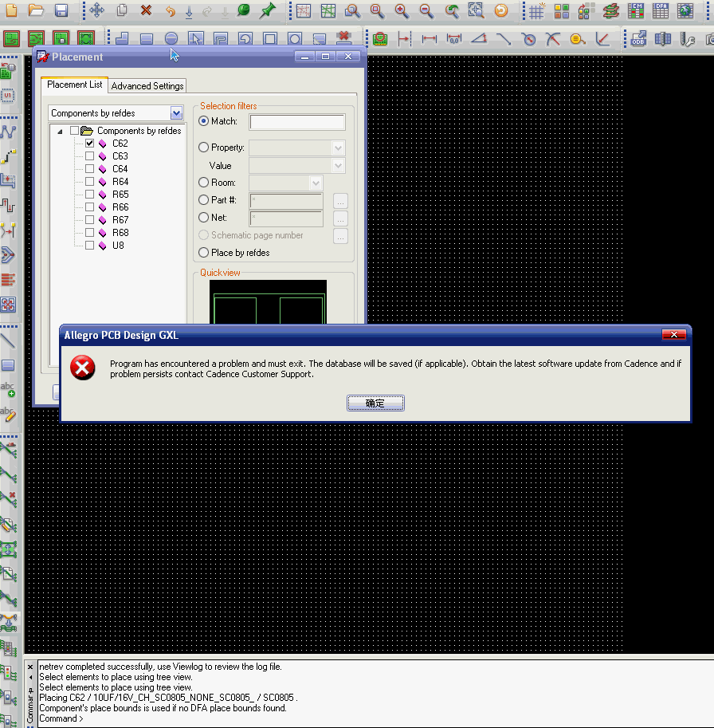714x728 pixels.
Task: Click the browse button beside Net
Action: point(340,218)
